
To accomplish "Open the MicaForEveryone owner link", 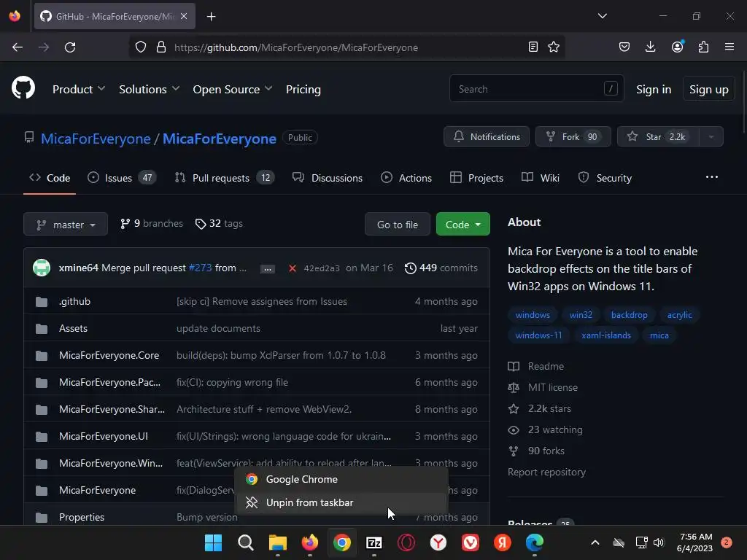I will point(96,139).
